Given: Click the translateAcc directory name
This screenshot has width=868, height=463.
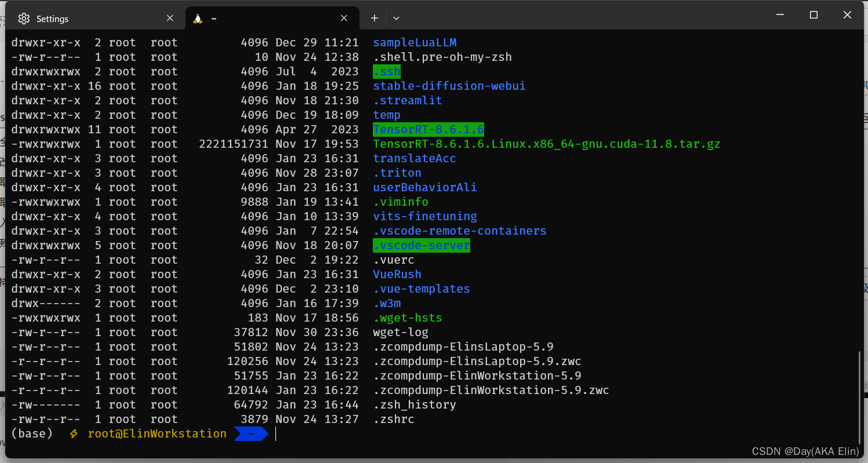Looking at the screenshot, I should [x=415, y=159].
